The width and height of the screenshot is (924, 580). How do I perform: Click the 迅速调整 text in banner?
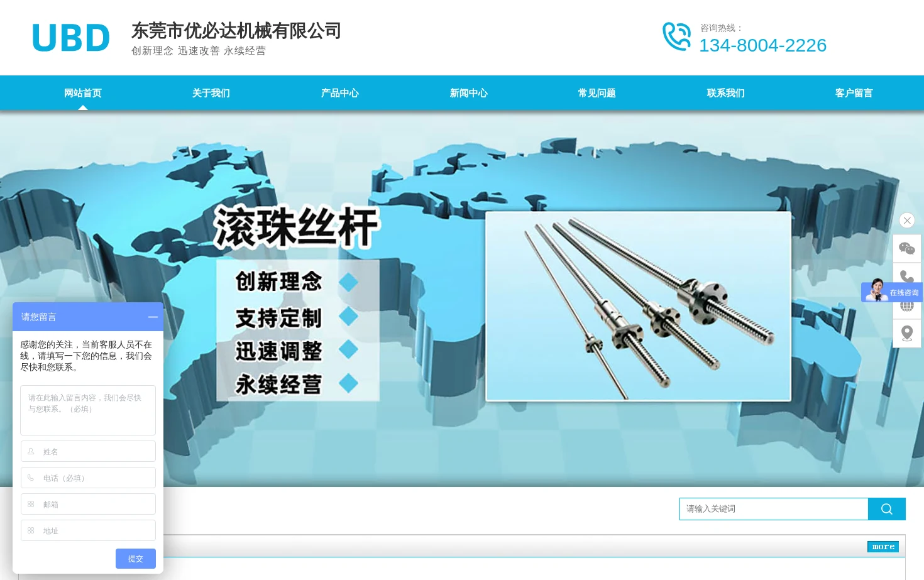point(278,351)
